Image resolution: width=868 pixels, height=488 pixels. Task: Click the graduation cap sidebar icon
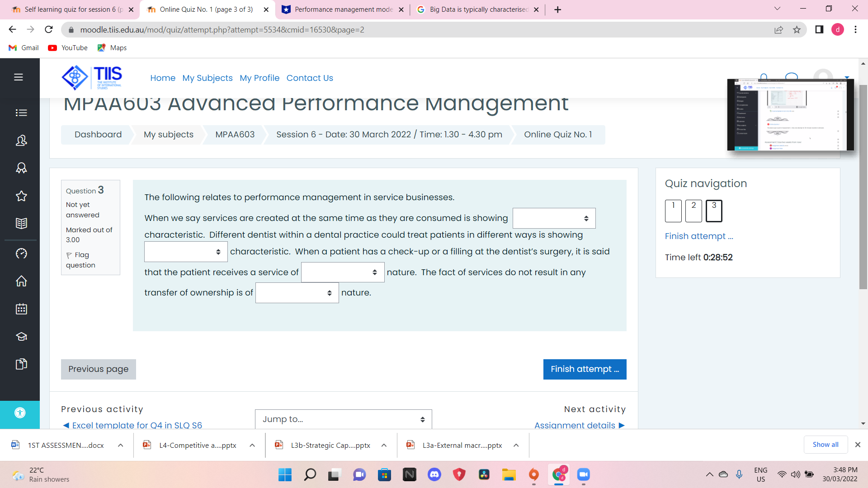[x=21, y=337]
